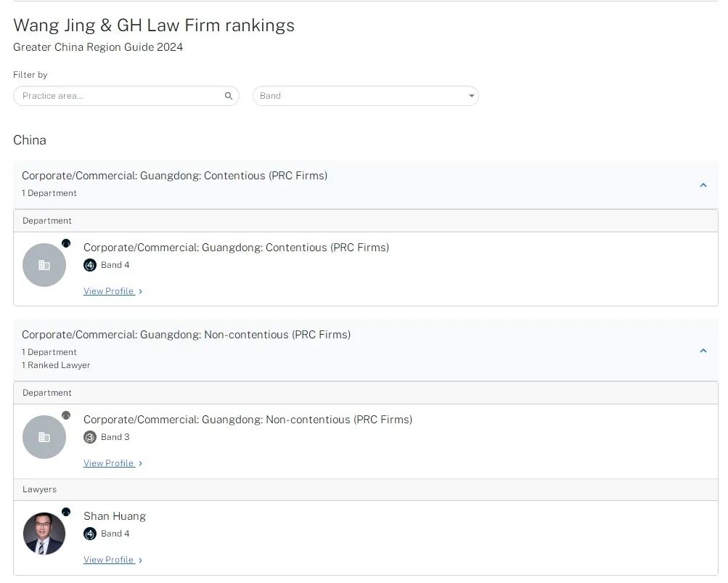Click the small dark dot beside Contentious department avatar
The width and height of the screenshot is (728, 583).
pos(66,243)
